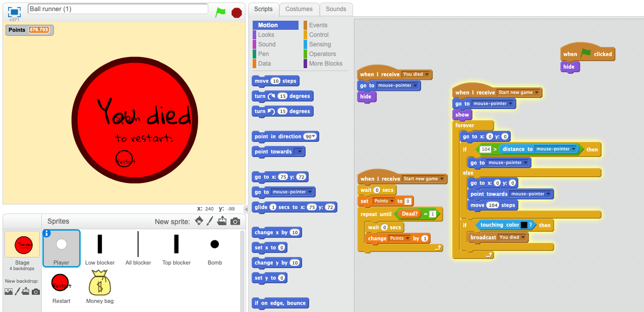The height and width of the screenshot is (312, 644).
Task: Toggle full screen stage mode
Action: tap(14, 12)
